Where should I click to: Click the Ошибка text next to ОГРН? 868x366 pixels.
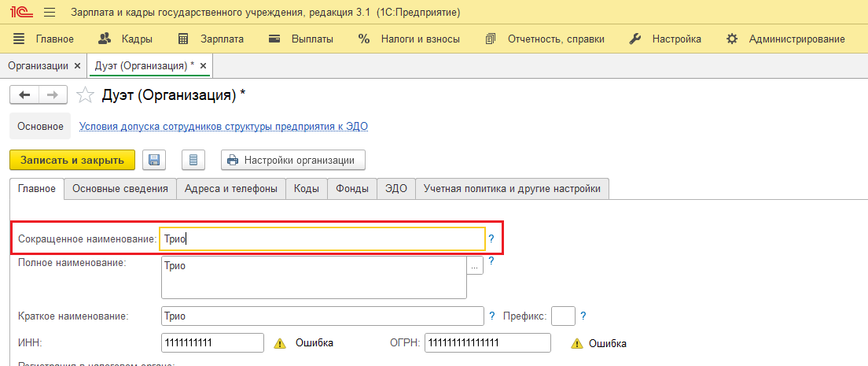point(608,343)
